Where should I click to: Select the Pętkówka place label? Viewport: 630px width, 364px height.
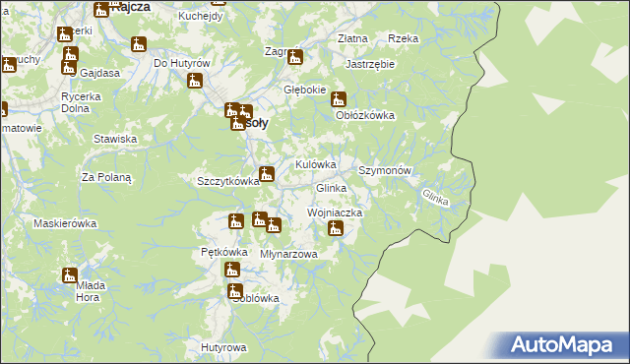pos(224,252)
